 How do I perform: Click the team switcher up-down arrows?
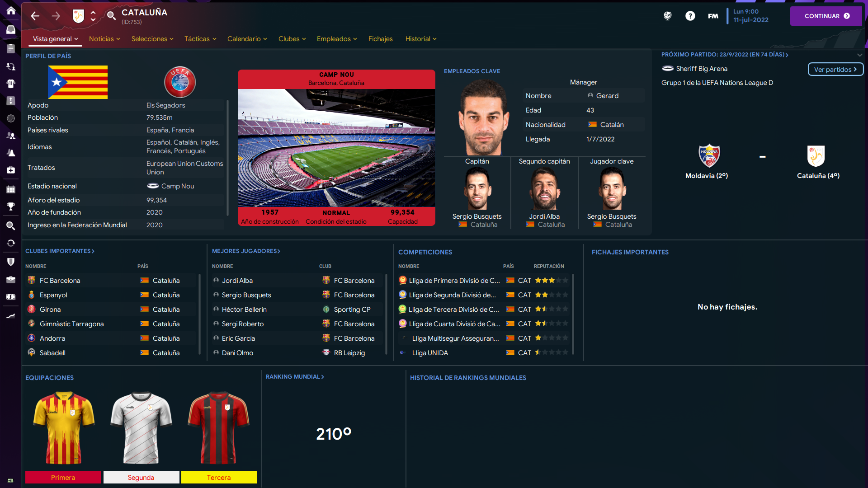click(x=93, y=16)
